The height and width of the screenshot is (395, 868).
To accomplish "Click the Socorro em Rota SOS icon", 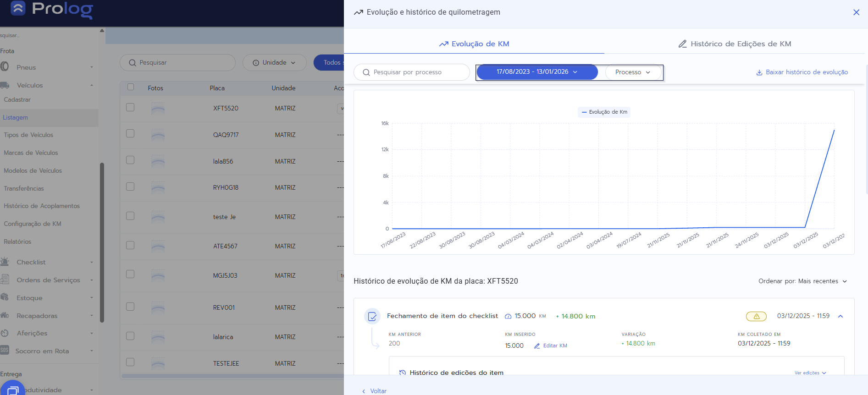I will tap(5, 351).
